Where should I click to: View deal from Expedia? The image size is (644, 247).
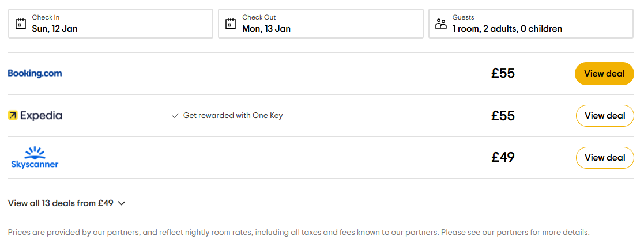point(604,116)
